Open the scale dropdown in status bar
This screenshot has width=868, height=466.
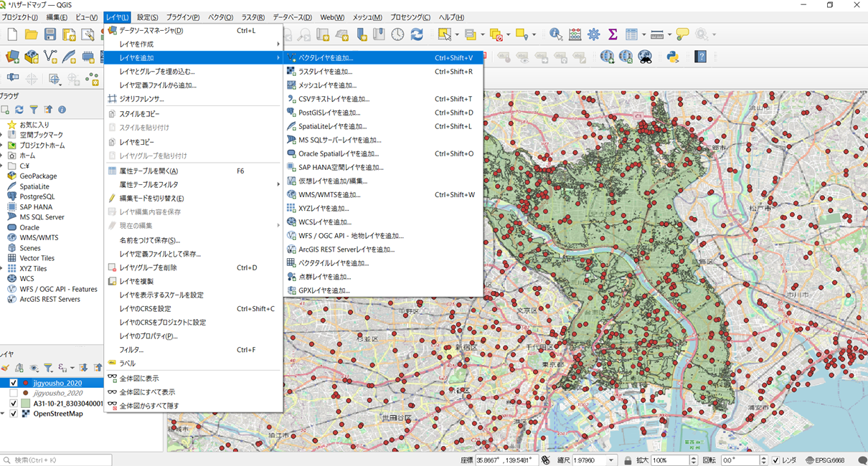611,460
